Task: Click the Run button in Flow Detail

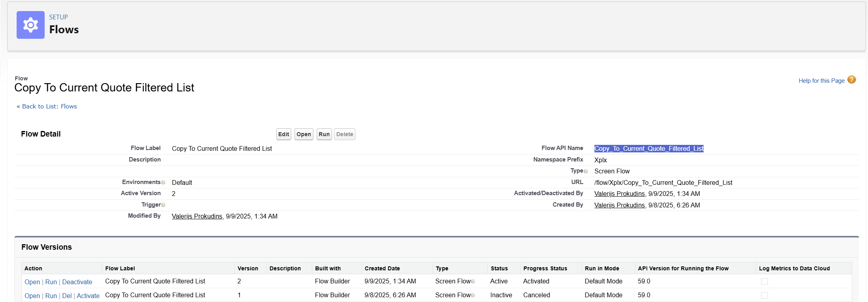Action: [x=324, y=134]
